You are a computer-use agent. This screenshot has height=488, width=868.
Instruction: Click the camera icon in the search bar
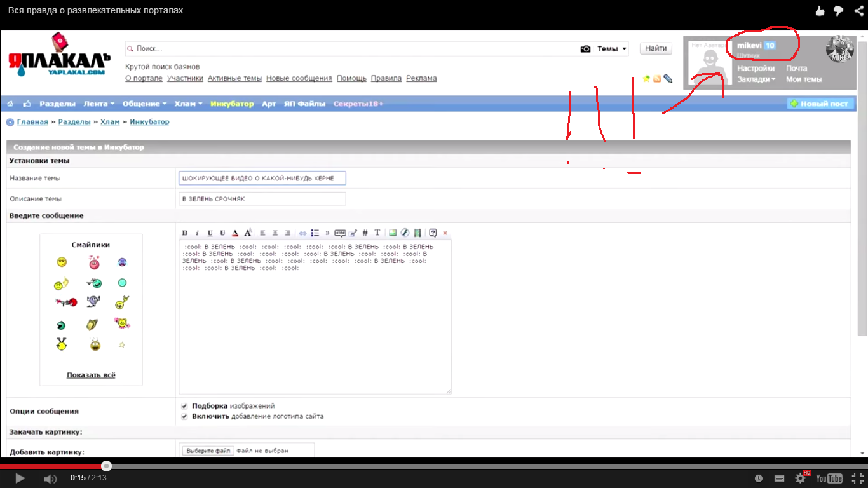(585, 49)
